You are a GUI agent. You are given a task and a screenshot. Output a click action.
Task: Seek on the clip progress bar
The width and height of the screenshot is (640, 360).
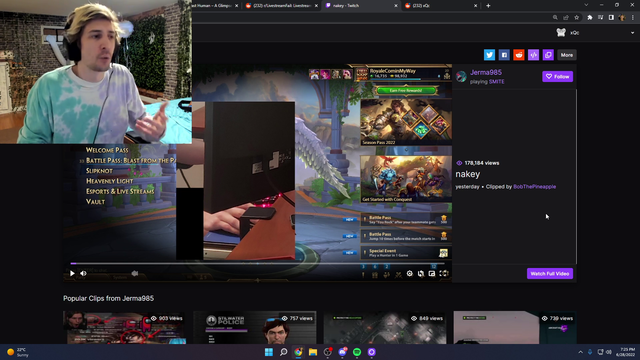[x=257, y=263]
